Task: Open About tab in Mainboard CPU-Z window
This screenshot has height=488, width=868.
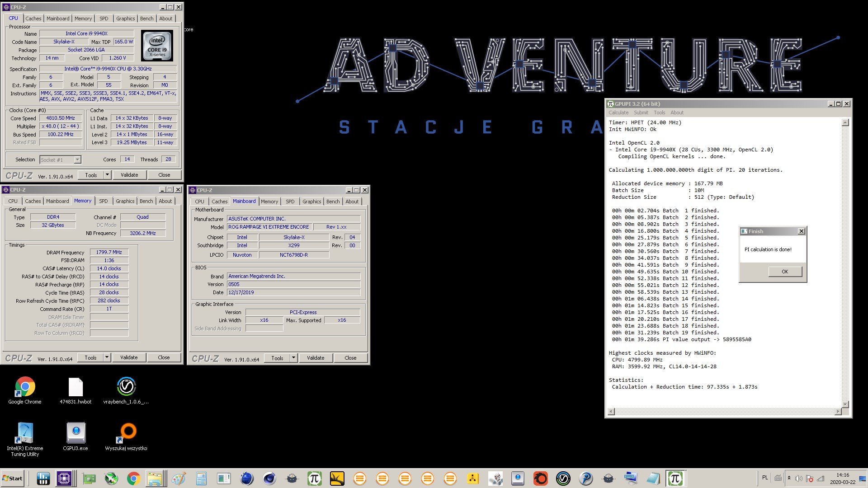Action: (352, 202)
